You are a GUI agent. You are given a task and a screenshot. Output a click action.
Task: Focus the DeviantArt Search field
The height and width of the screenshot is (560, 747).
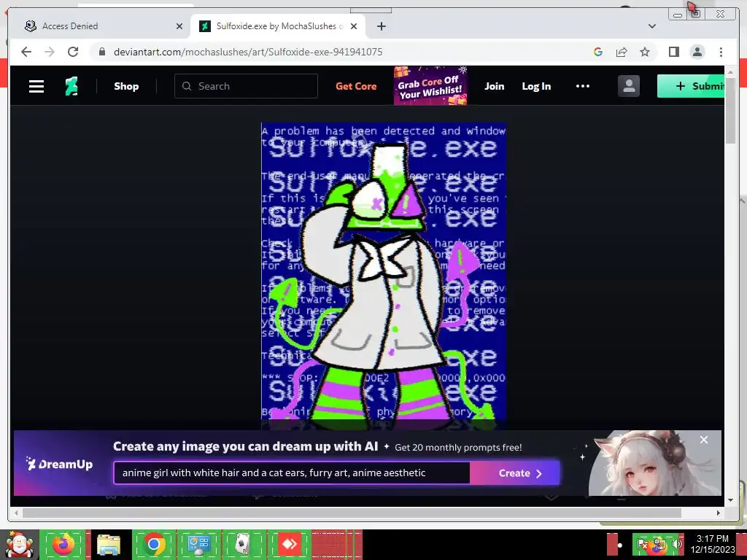coord(246,86)
